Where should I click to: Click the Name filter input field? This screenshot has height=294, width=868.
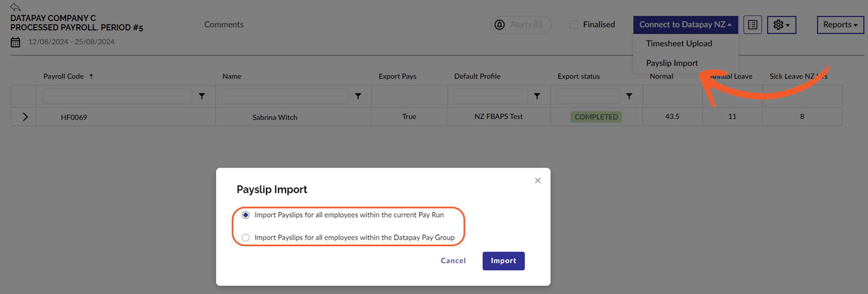coord(285,96)
